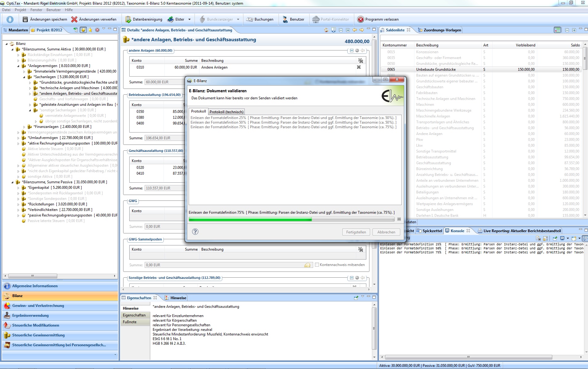Expand the Umlaufvermögen tree node
588x369 pixels.
pyautogui.click(x=18, y=138)
